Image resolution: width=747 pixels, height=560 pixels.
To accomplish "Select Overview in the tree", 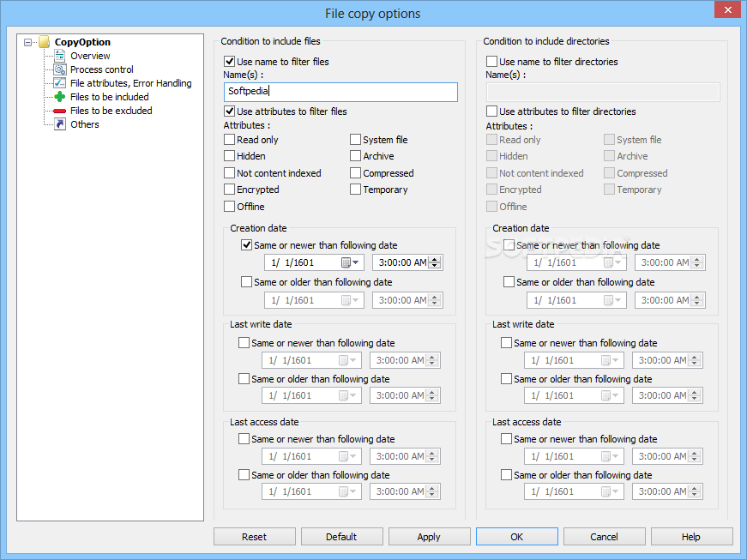I will coord(90,56).
